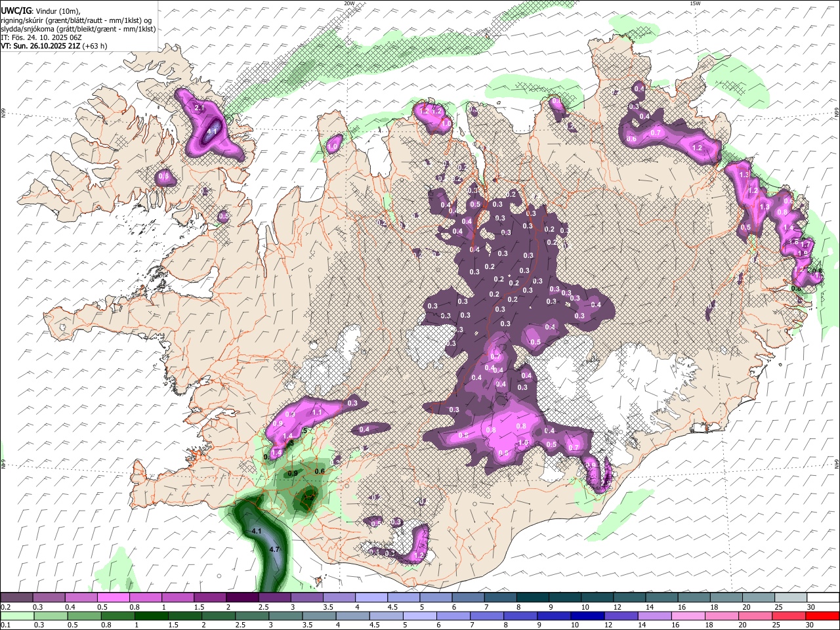Click the '2.1' snow value in the Westfjords

click(200, 108)
